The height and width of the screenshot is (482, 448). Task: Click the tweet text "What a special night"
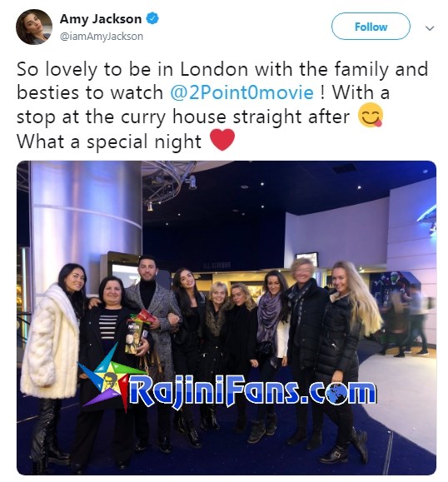point(109,142)
